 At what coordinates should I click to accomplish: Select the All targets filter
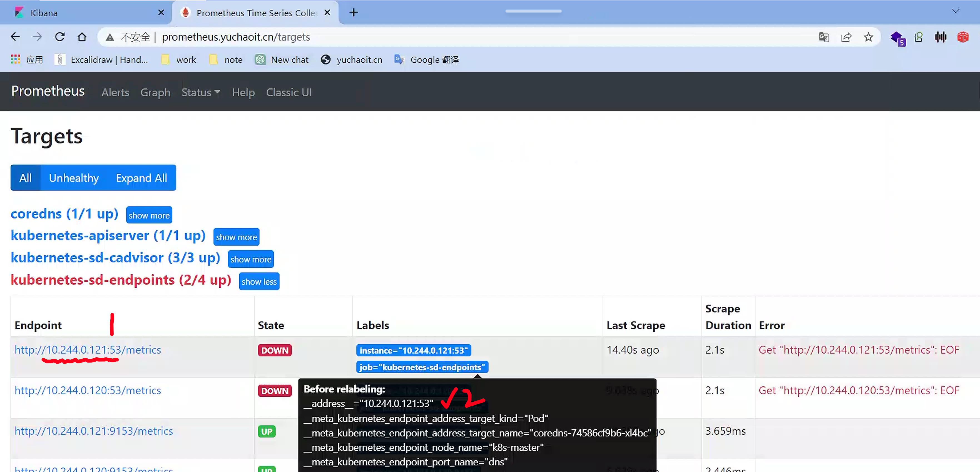pyautogui.click(x=26, y=178)
